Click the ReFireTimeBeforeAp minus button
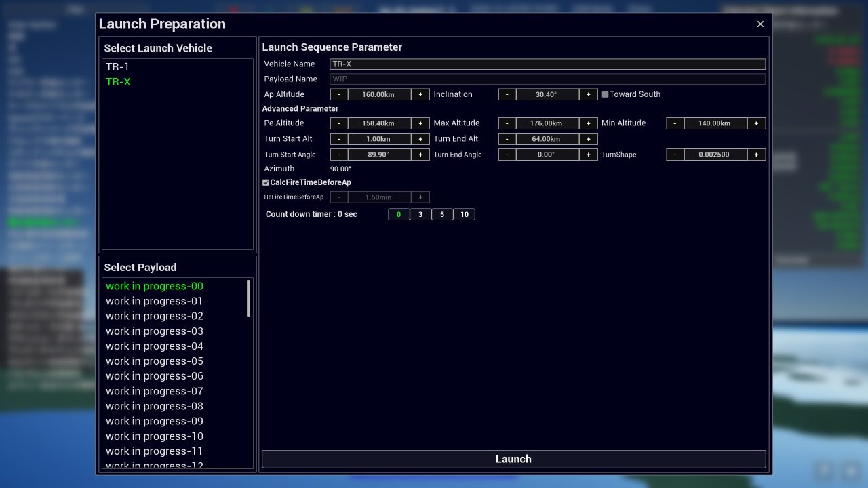The width and height of the screenshot is (868, 488). 339,197
